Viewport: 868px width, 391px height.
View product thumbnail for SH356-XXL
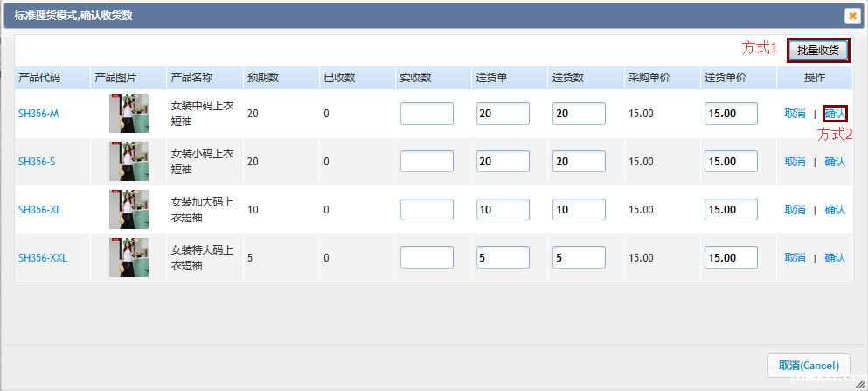(x=128, y=258)
